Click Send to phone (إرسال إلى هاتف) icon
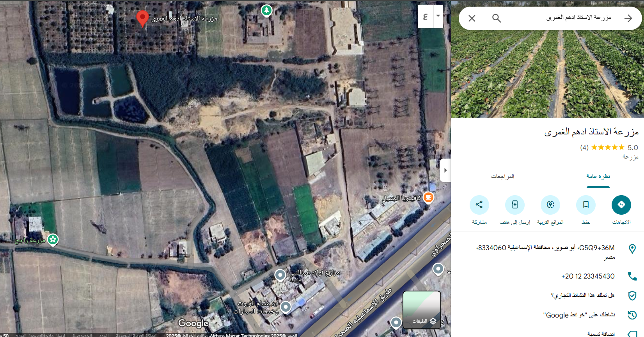Image resolution: width=644 pixels, height=337 pixels. [x=514, y=205]
